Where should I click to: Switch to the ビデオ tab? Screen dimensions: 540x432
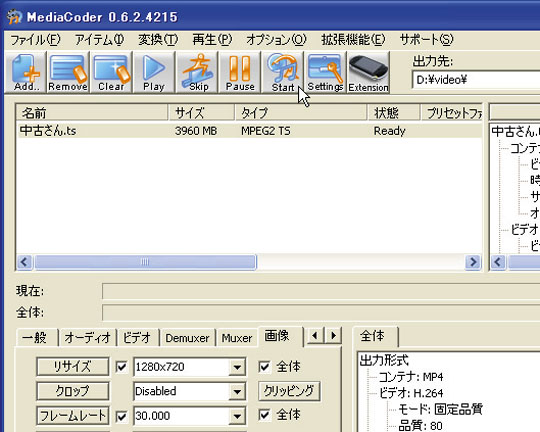click(x=138, y=338)
